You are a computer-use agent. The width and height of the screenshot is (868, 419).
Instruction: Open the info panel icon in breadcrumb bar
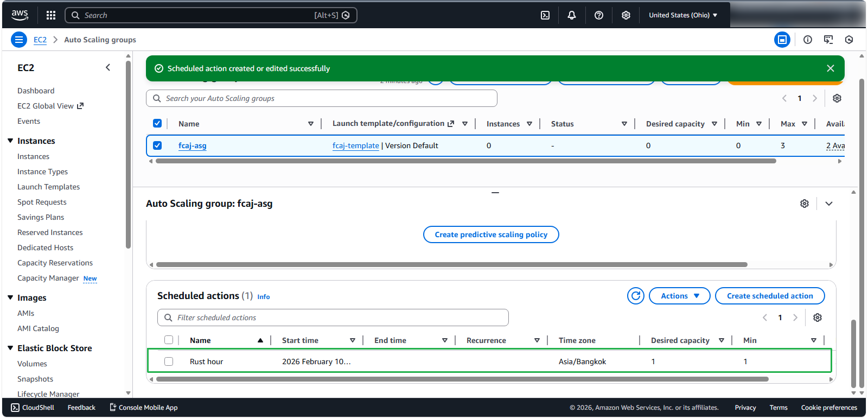[x=808, y=40]
